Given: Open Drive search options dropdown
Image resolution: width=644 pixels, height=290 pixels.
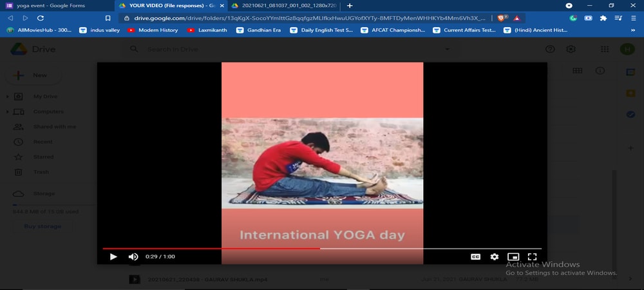Looking at the screenshot, I should point(448,49).
